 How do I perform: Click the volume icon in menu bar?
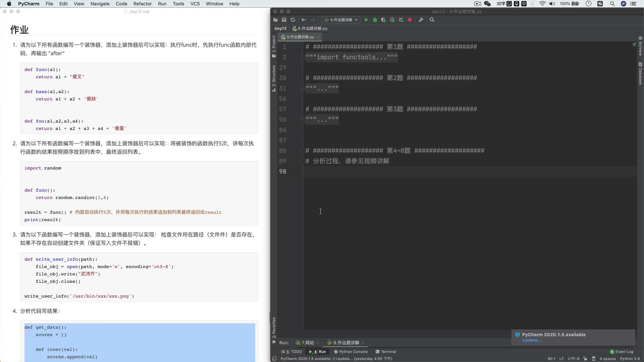pos(552,4)
